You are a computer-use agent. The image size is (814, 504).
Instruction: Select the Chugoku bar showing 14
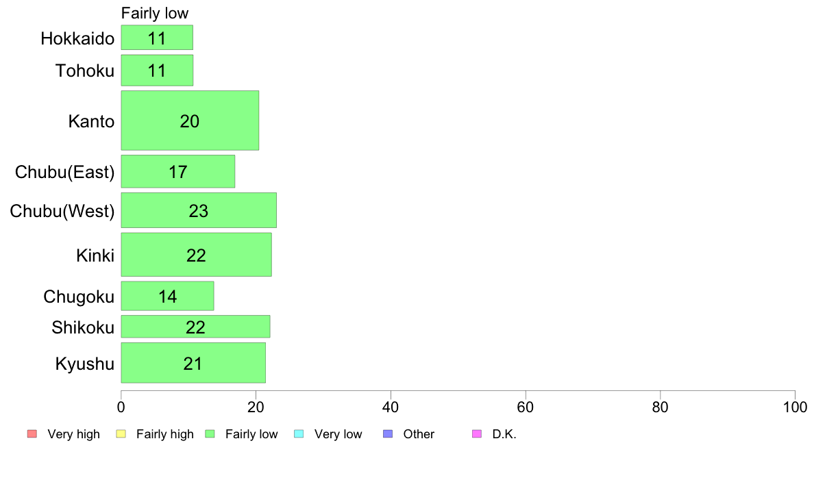coord(167,296)
